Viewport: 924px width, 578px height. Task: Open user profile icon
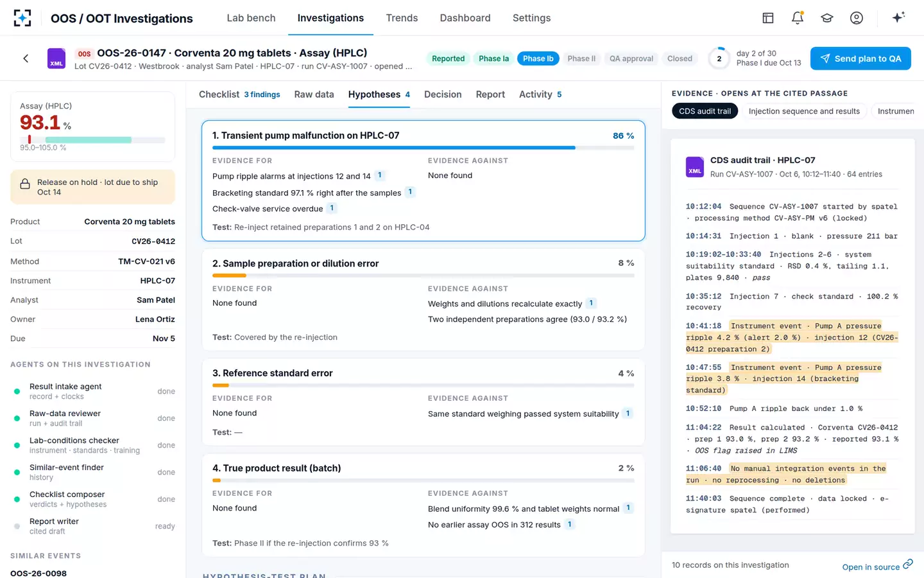tap(857, 18)
